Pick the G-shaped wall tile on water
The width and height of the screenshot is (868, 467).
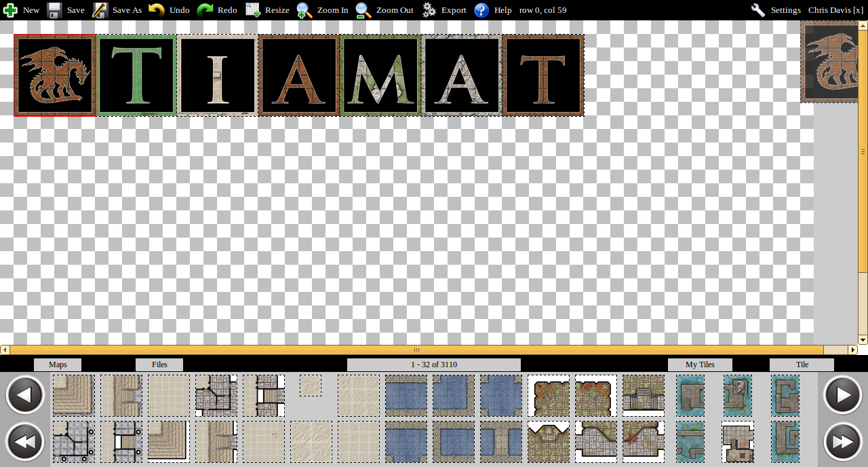[785, 442]
